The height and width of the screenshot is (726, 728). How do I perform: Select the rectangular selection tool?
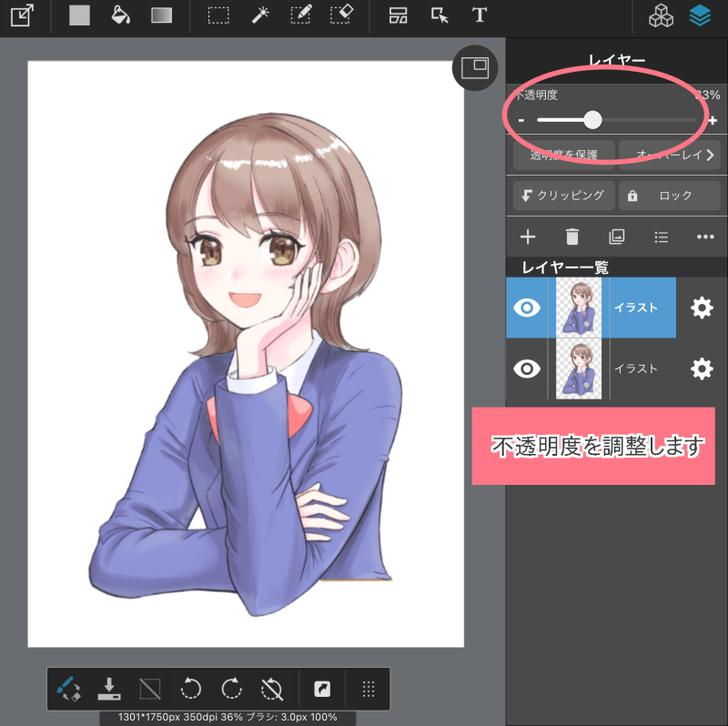pyautogui.click(x=217, y=15)
